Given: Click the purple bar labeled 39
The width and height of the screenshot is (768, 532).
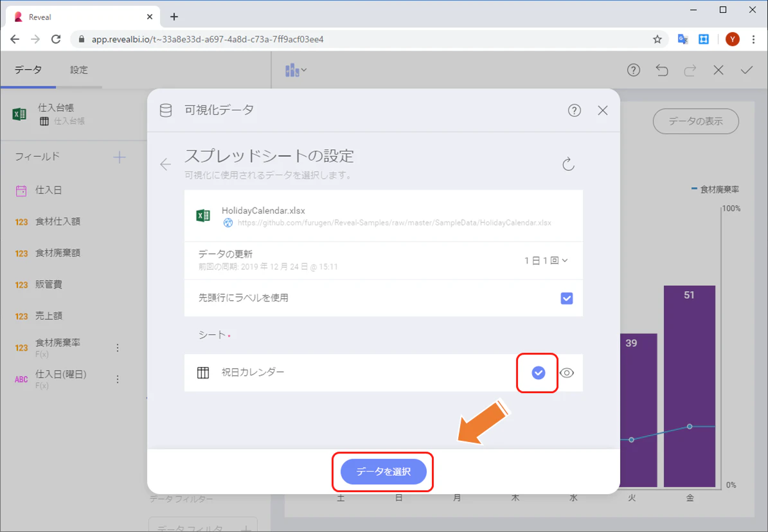Looking at the screenshot, I should 638,410.
